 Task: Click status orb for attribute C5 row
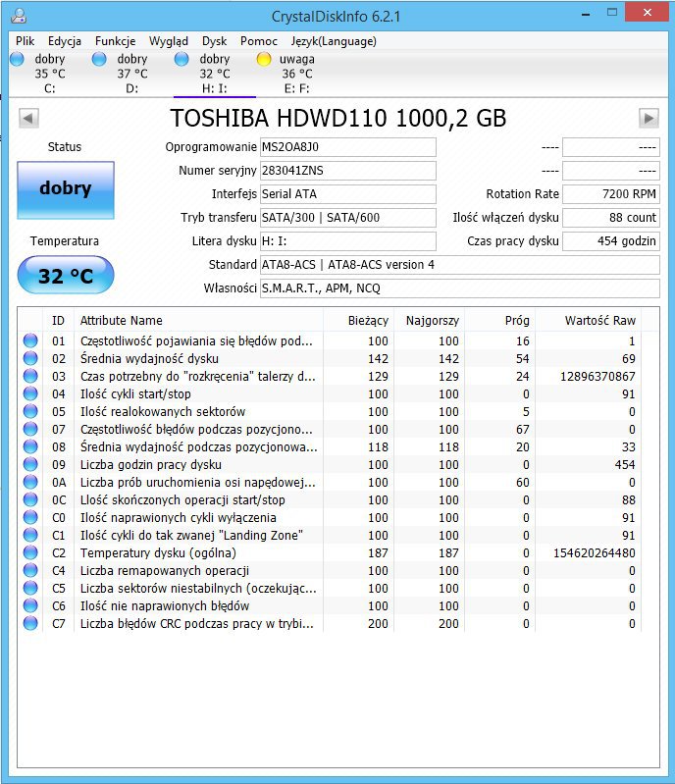[30, 588]
